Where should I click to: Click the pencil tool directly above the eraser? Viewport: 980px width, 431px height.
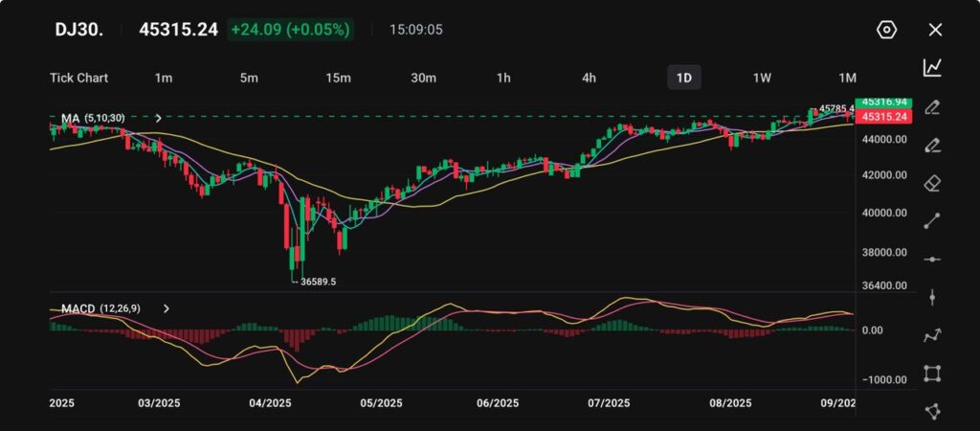[x=932, y=145]
